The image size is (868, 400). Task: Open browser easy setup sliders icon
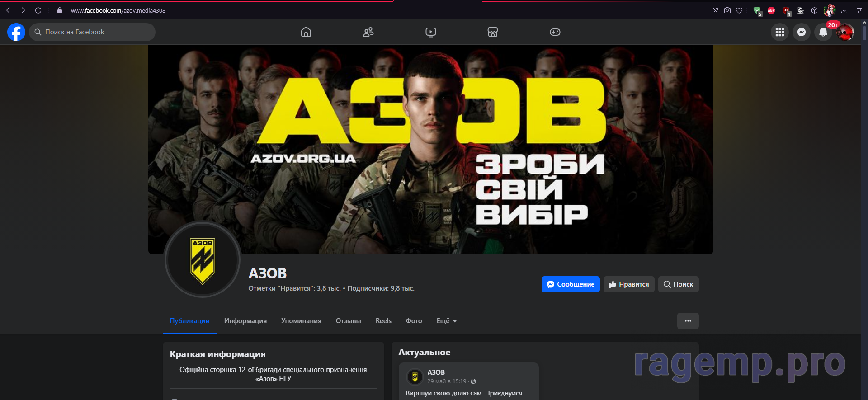(859, 10)
